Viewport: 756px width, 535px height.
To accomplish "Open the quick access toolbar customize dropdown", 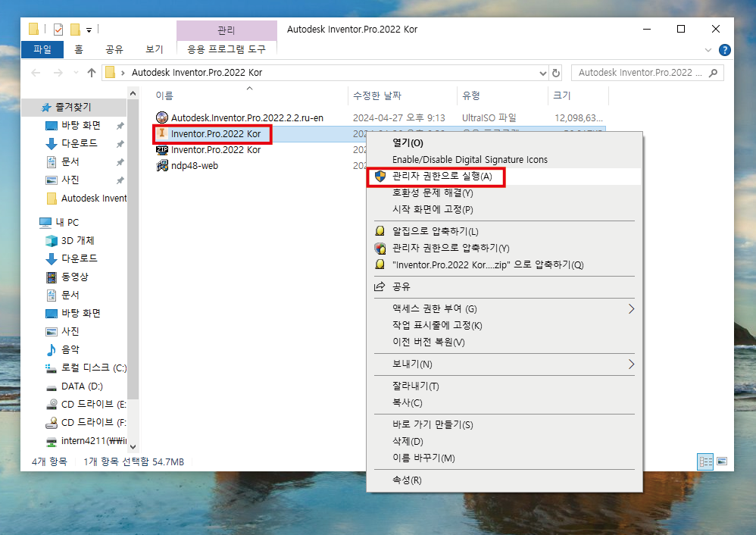I will [89, 30].
